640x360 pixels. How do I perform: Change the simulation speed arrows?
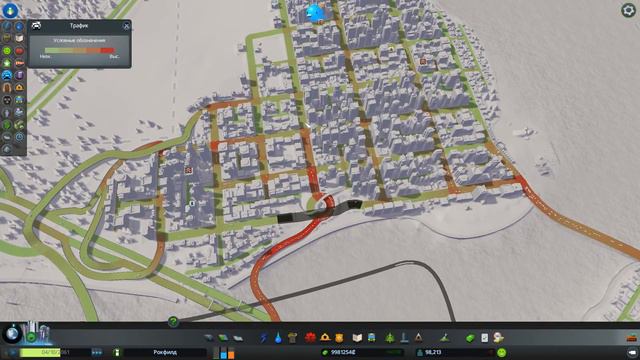[x=97, y=352]
